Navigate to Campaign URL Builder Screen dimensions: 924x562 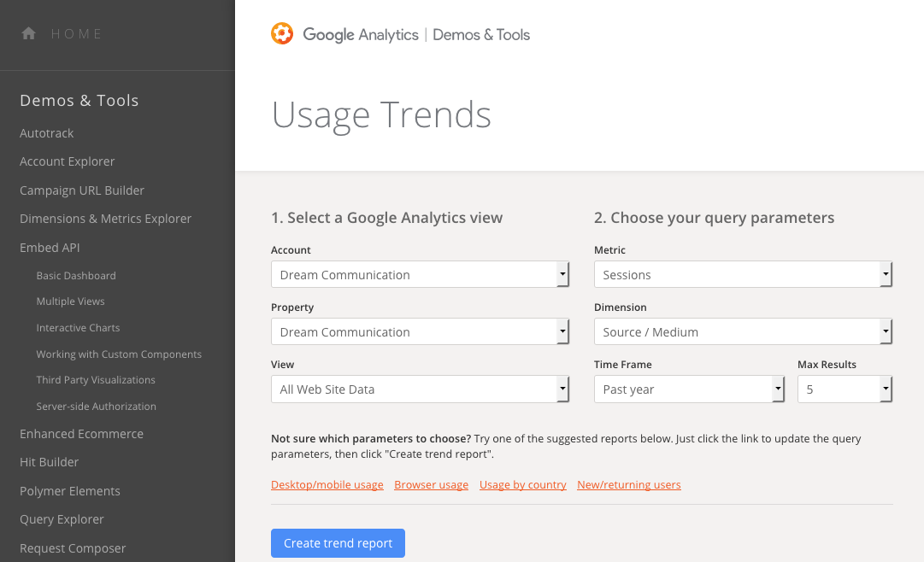pyautogui.click(x=82, y=190)
